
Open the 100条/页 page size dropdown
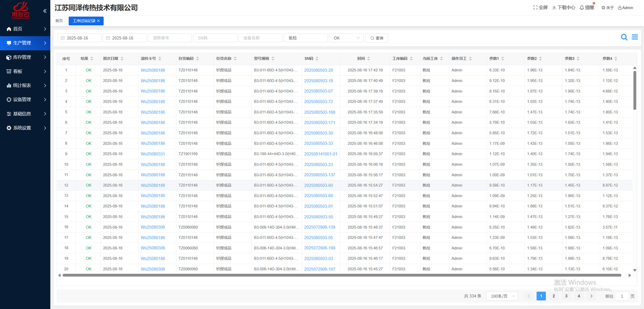(502, 296)
